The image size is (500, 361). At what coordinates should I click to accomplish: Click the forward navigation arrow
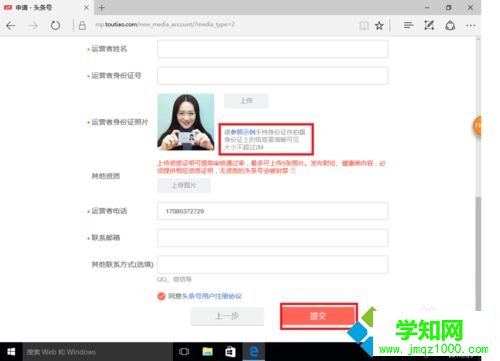tap(33, 25)
